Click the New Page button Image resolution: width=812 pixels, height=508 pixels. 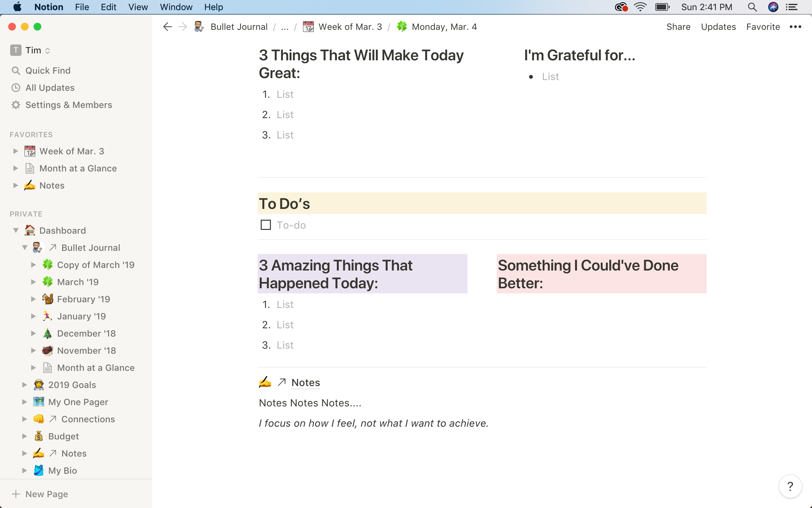(76, 494)
